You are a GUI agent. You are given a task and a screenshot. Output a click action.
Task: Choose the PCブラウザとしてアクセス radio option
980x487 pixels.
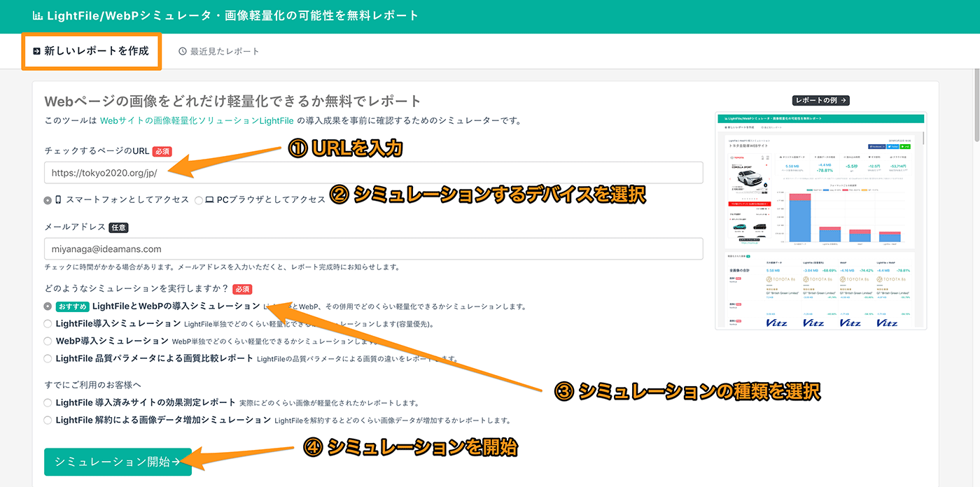click(x=199, y=199)
